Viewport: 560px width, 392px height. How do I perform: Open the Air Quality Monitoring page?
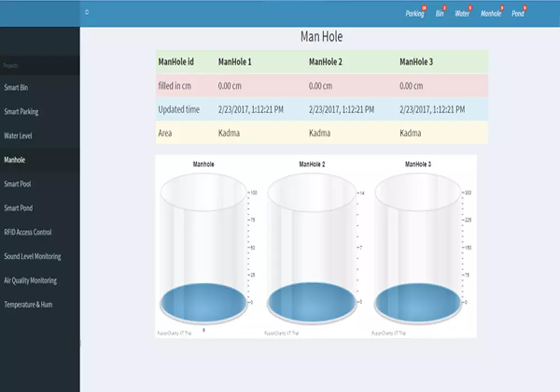(31, 281)
